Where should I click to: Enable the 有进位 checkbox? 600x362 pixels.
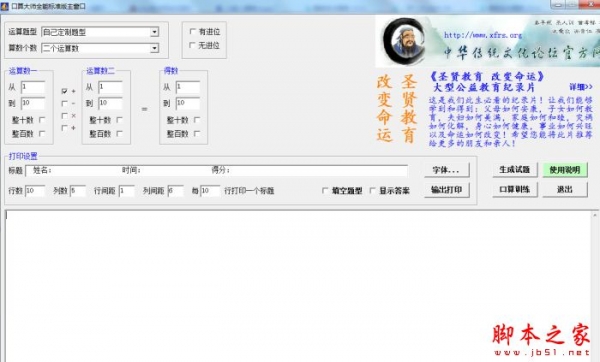pyautogui.click(x=192, y=31)
